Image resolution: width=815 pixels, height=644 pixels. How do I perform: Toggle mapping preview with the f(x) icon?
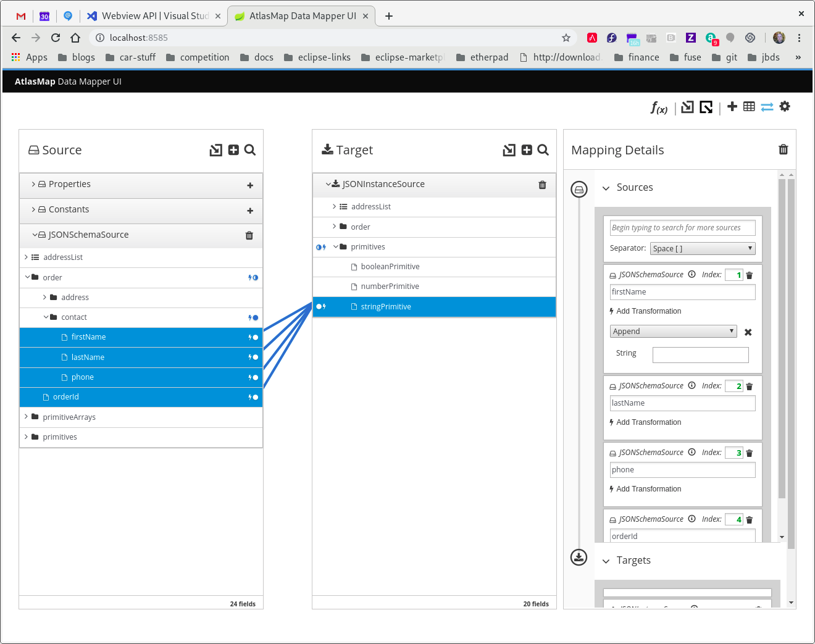658,107
